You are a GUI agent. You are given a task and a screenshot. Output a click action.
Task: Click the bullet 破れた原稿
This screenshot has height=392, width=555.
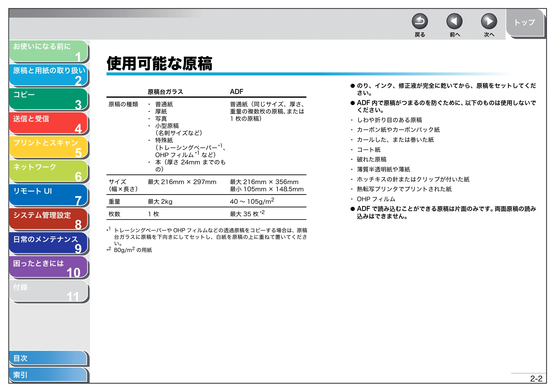tap(372, 159)
